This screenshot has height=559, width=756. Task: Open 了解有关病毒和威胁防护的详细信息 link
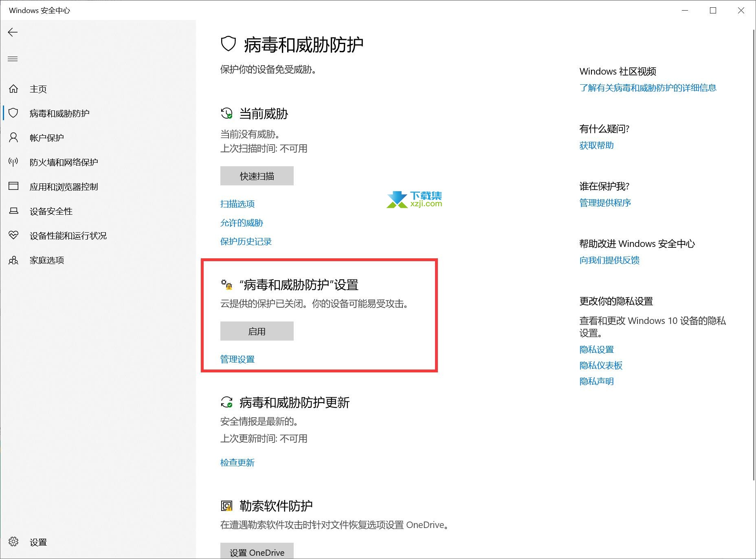648,88
